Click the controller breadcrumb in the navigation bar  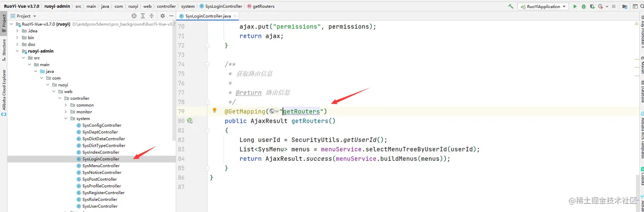[166, 6]
